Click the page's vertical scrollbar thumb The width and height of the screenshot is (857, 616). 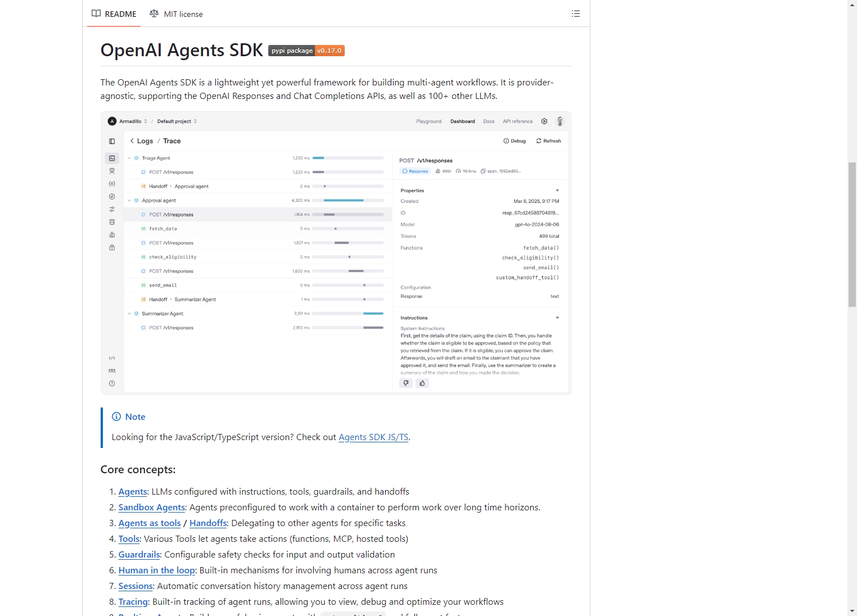pyautogui.click(x=852, y=234)
